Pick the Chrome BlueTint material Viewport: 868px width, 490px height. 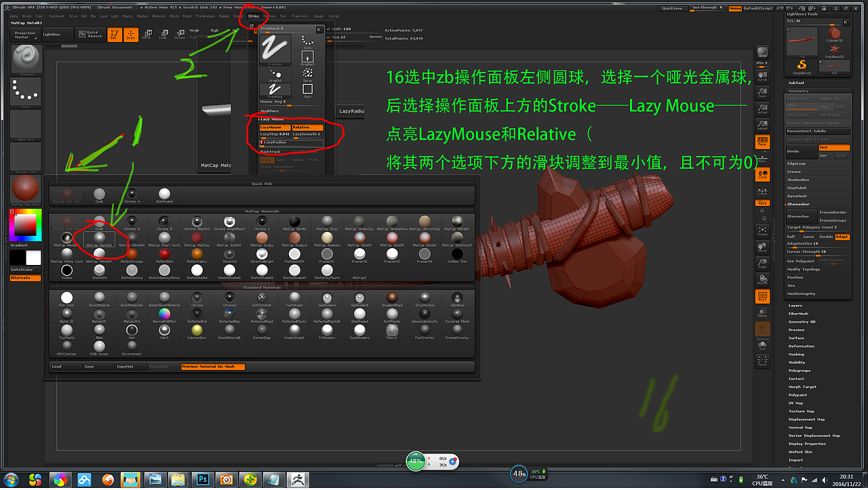tap(197, 223)
